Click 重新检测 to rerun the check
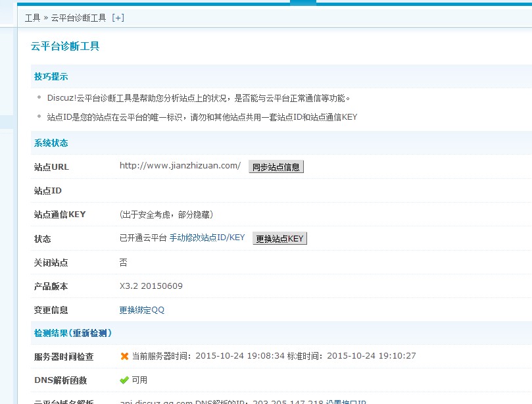532x404 pixels. (91, 333)
